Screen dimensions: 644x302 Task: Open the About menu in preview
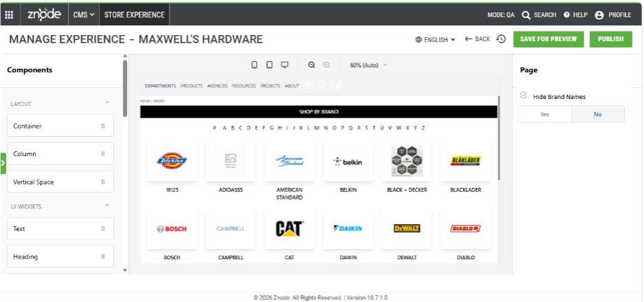[292, 86]
